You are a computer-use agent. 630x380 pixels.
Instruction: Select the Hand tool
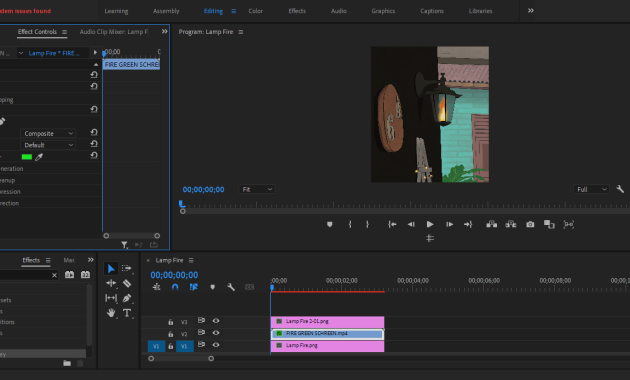click(111, 313)
